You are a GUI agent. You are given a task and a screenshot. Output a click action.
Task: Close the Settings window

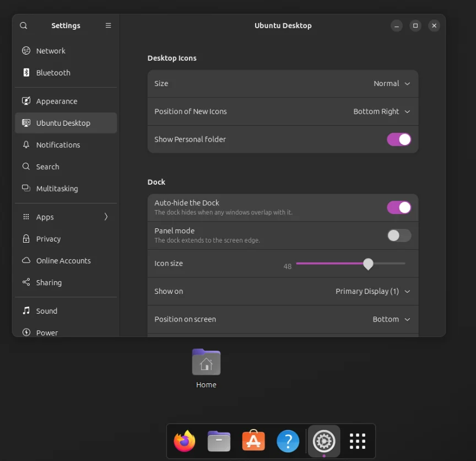click(434, 25)
